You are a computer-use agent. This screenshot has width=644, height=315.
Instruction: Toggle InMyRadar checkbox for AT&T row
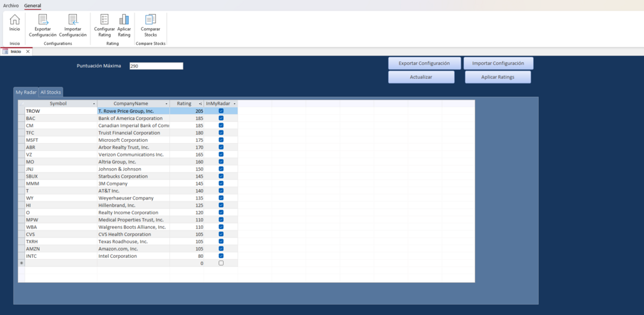pyautogui.click(x=221, y=191)
